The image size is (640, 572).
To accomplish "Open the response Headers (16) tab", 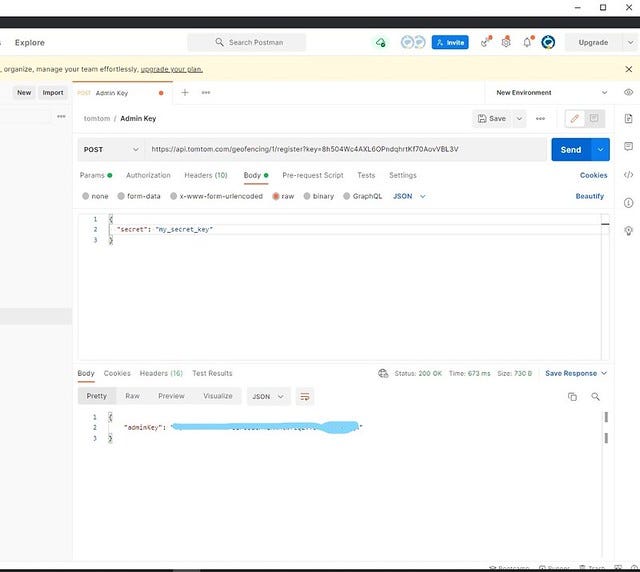I will [x=161, y=373].
